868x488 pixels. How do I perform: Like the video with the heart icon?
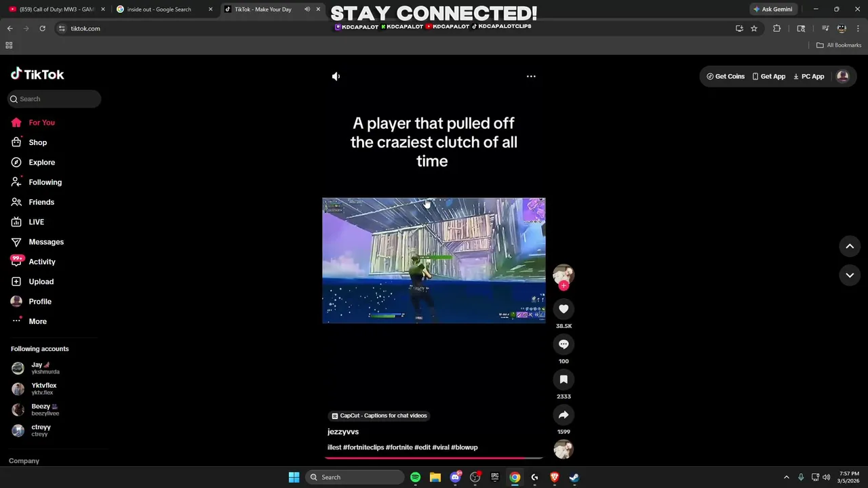point(564,309)
